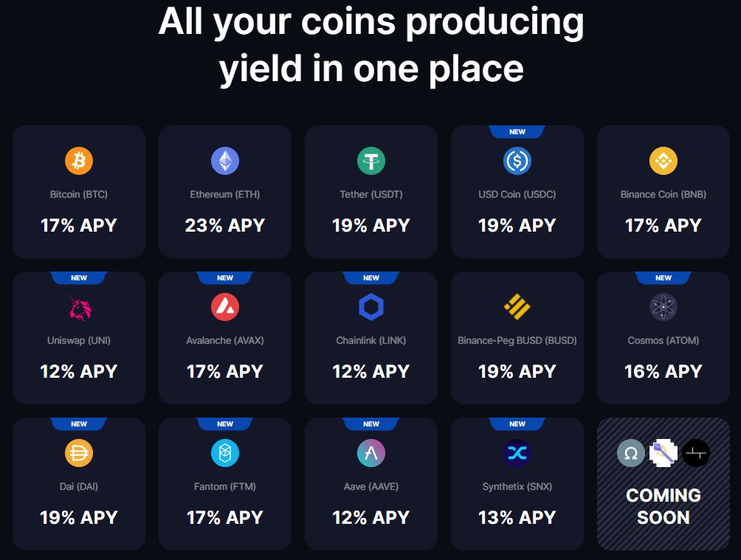Click the Binance-Peg BUSD icon
The height and width of the screenshot is (560, 741).
517,307
